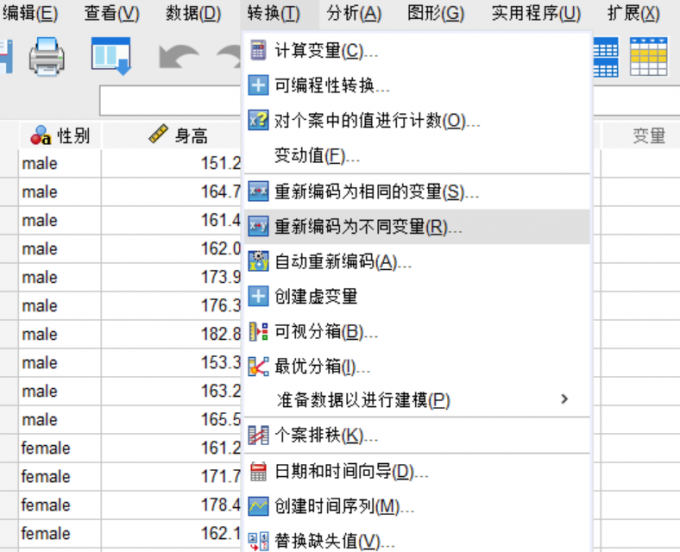
Task: Open the 数据(D) menu
Action: pyautogui.click(x=193, y=13)
